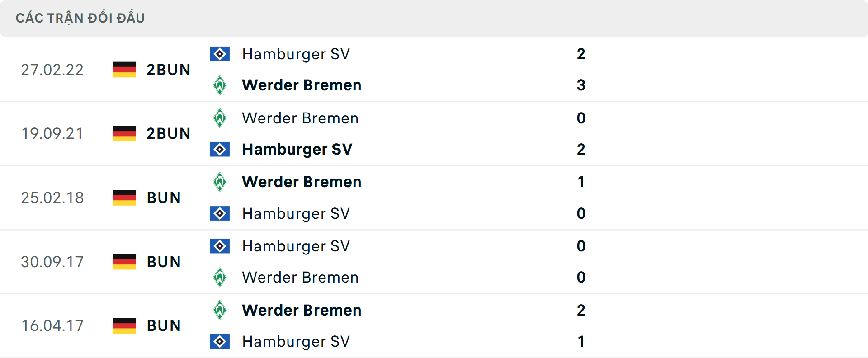868x358 pixels.
Task: Open the Hamburger SV badge in the 19.09.21 row
Action: [x=220, y=149]
